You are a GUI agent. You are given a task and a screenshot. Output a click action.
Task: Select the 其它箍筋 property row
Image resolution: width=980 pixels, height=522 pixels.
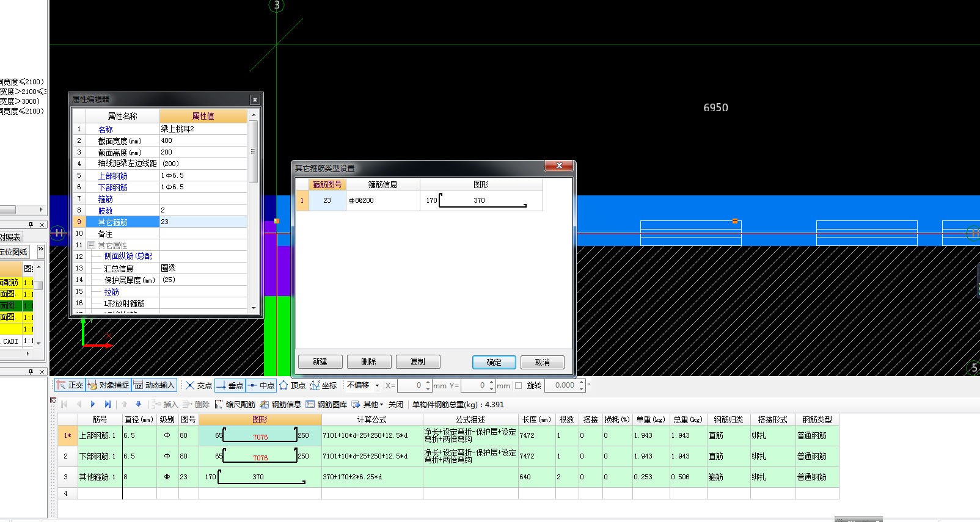pyautogui.click(x=159, y=222)
